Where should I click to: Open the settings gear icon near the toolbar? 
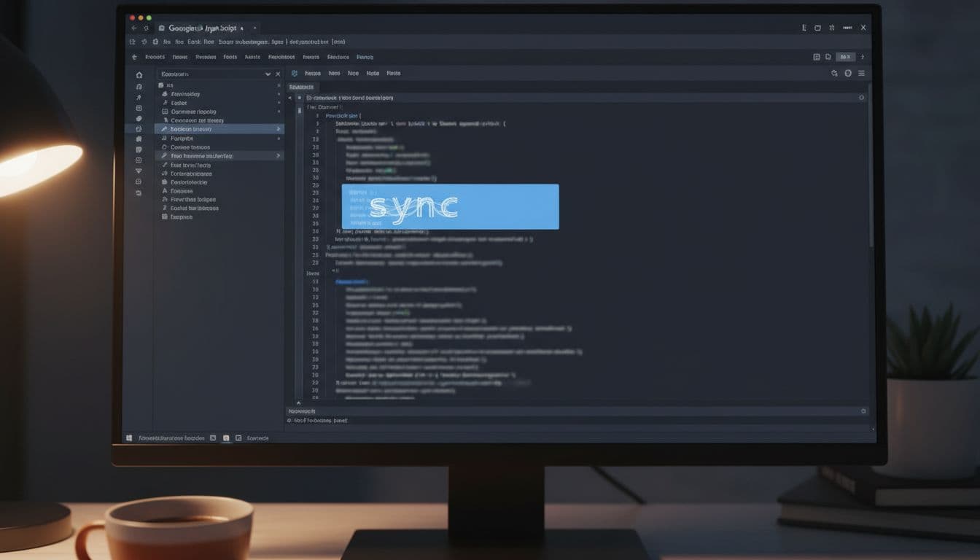click(x=847, y=73)
